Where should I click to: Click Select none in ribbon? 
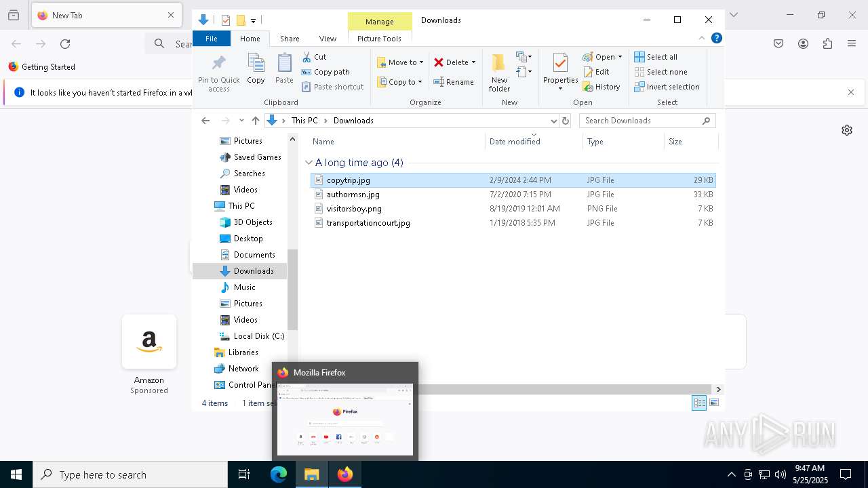pyautogui.click(x=660, y=72)
